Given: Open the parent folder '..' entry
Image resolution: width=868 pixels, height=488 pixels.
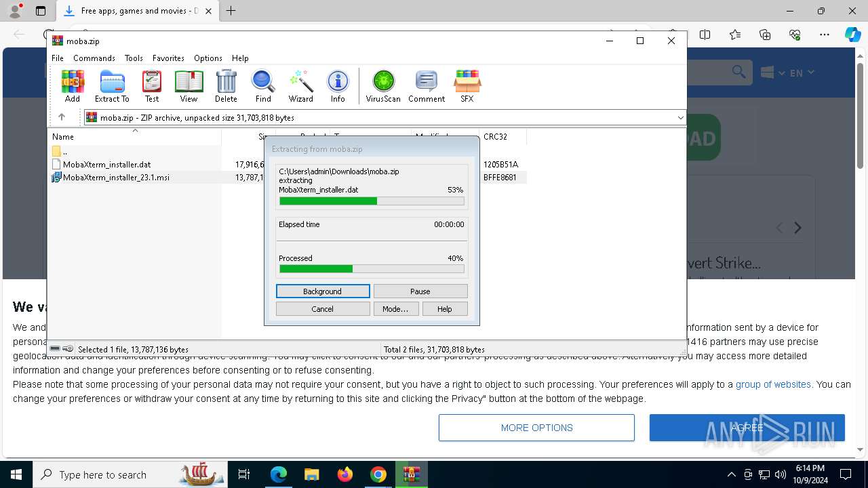Looking at the screenshot, I should (60, 152).
